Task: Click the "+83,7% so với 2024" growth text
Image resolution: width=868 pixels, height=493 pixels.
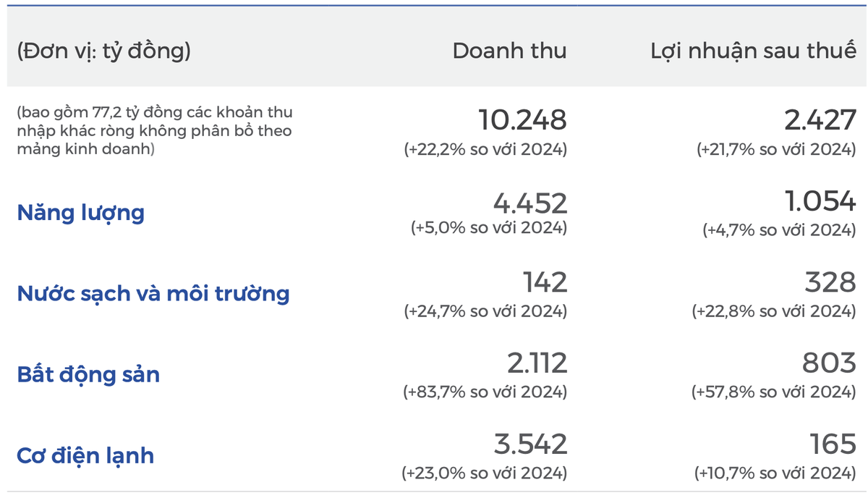Action: 485,392
